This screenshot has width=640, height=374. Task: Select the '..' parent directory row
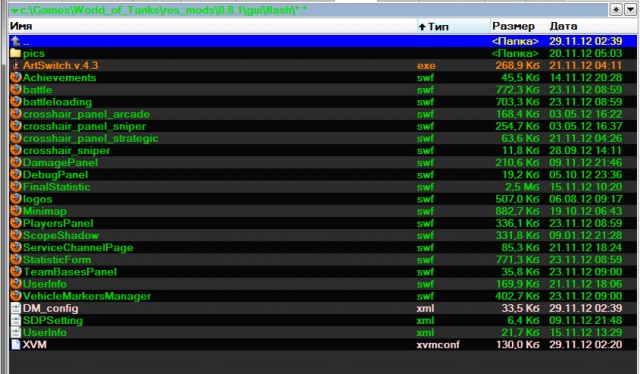pos(323,41)
